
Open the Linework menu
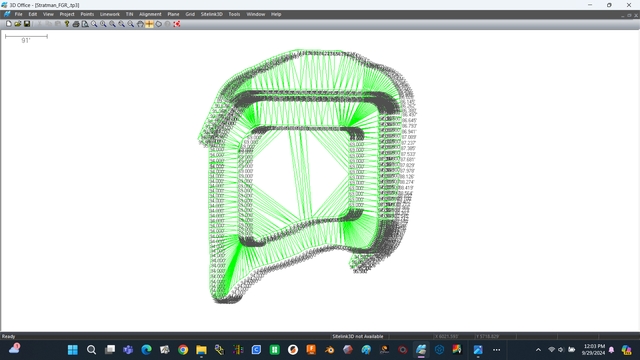pyautogui.click(x=110, y=14)
